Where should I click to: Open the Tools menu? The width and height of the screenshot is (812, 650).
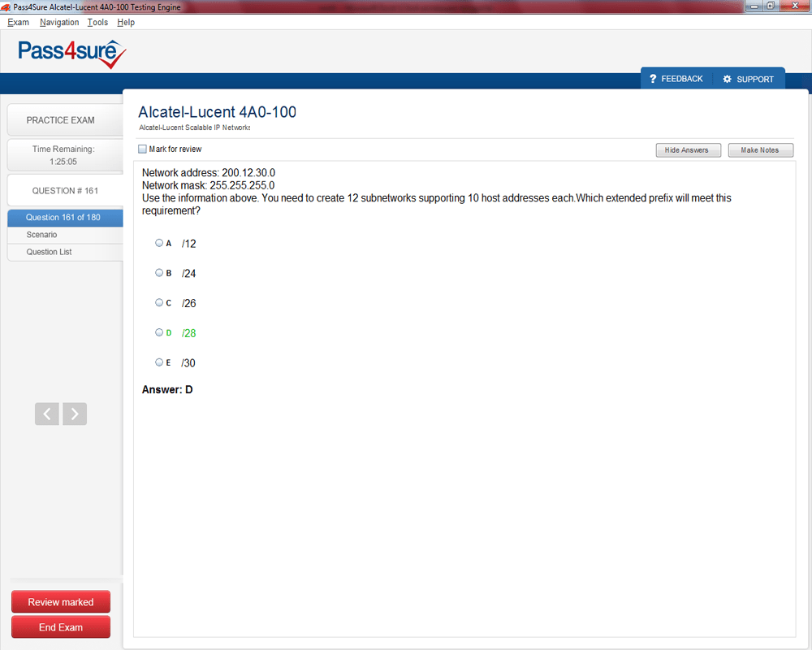coord(97,22)
